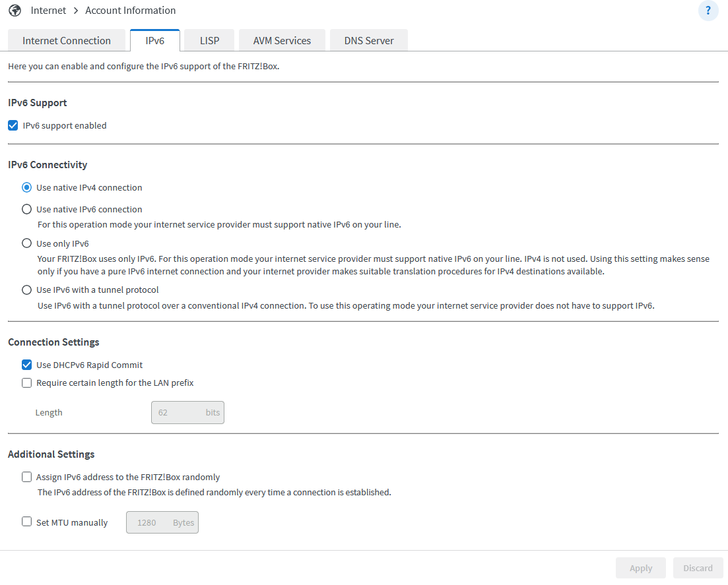Switch to the Internet Connection tab
The image size is (728, 585).
click(67, 40)
